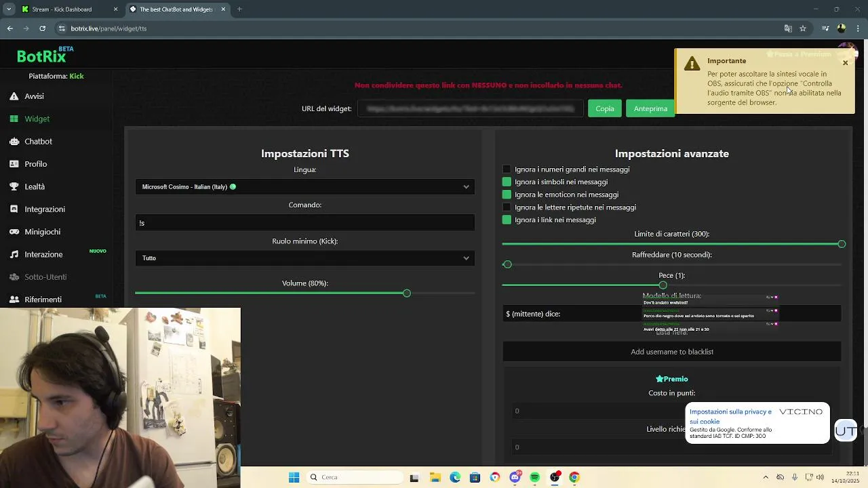The width and height of the screenshot is (868, 488).
Task: Close The best ChatBot tab
Action: point(222,9)
